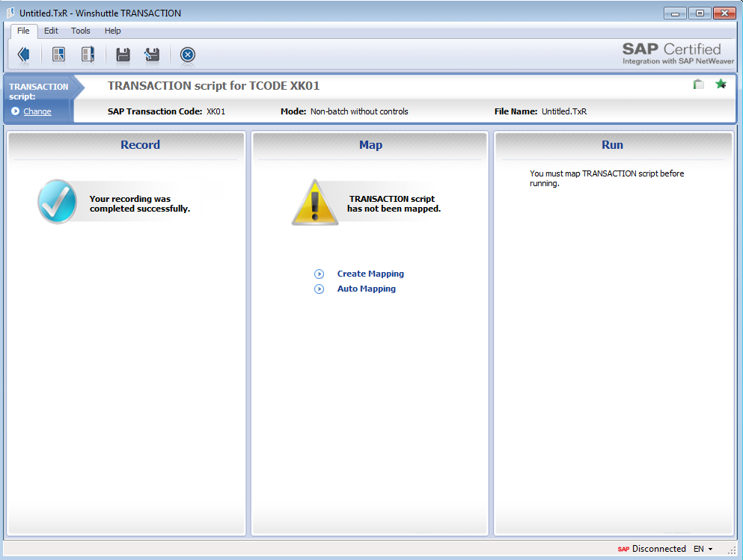Screen dimensions: 743x560
Task: Click the yellow warning triangle in Map panel
Action: pyautogui.click(x=315, y=203)
